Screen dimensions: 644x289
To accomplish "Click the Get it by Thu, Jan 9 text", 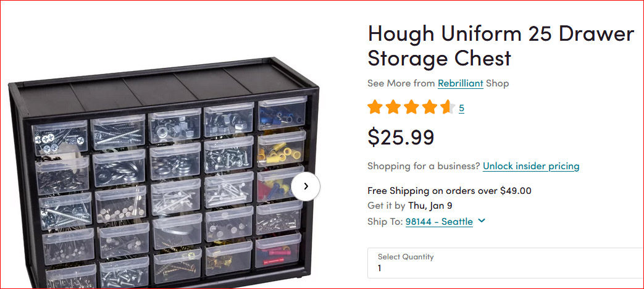I will 409,205.
